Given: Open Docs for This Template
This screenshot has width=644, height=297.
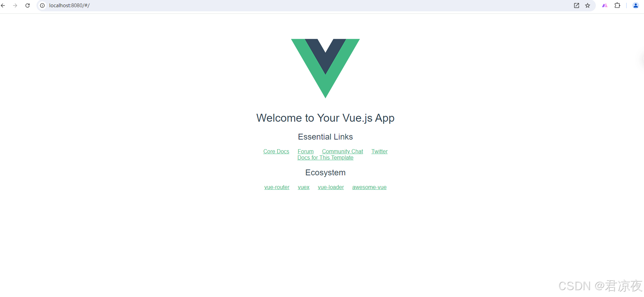Looking at the screenshot, I should click(x=325, y=158).
